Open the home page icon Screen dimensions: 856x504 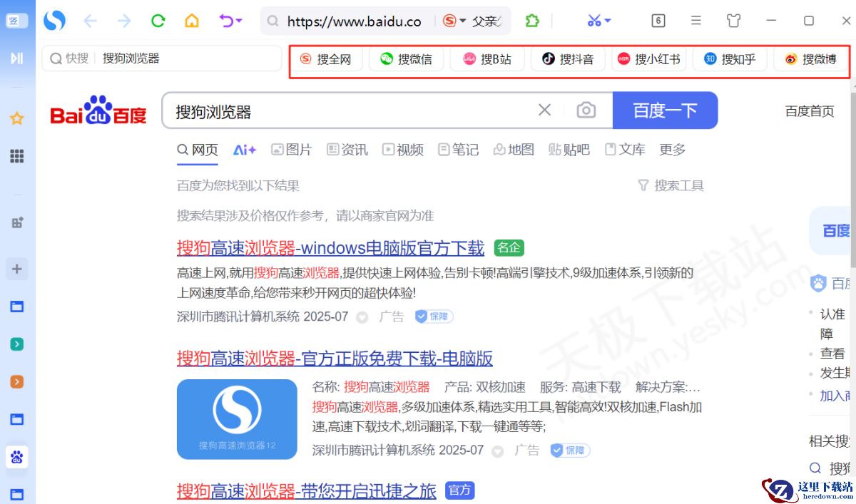(192, 21)
